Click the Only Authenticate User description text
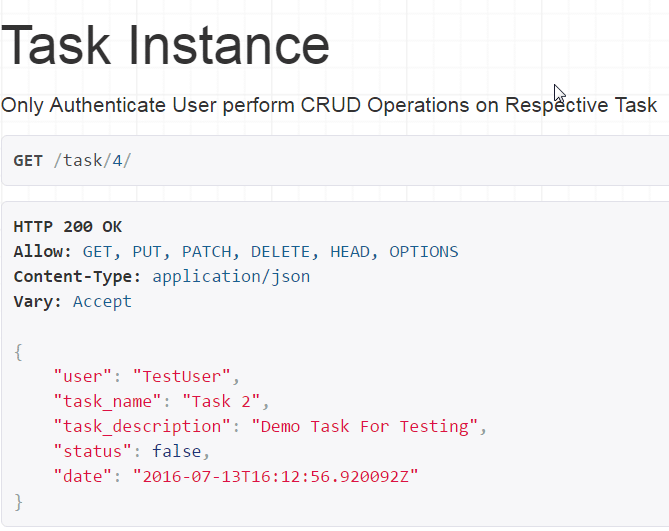The width and height of the screenshot is (669, 531). 329,105
